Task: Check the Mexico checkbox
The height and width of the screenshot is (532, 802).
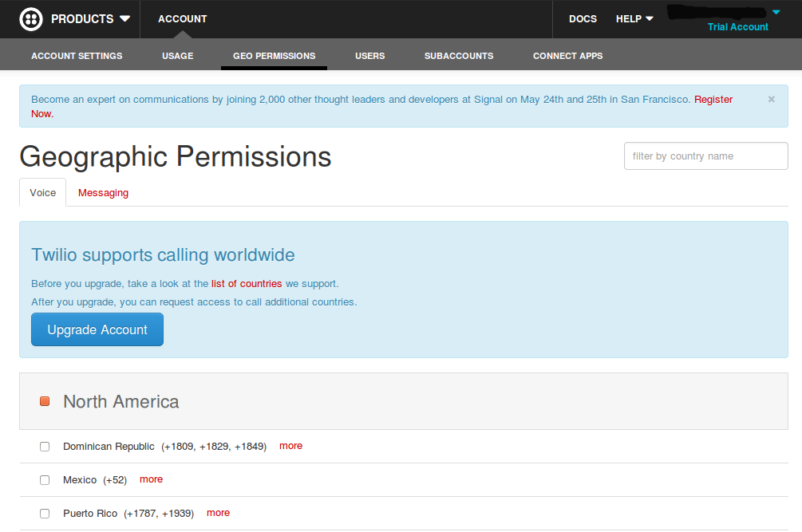Action: coord(45,480)
